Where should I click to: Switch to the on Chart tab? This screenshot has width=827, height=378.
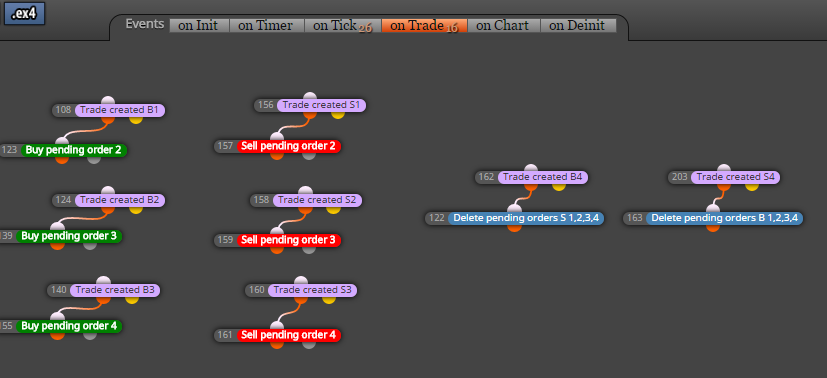pos(504,25)
